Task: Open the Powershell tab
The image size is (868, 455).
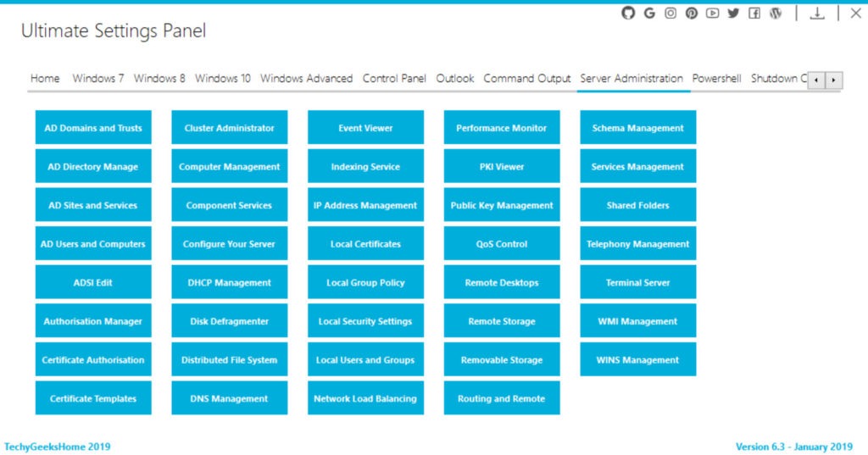Action: (x=716, y=79)
